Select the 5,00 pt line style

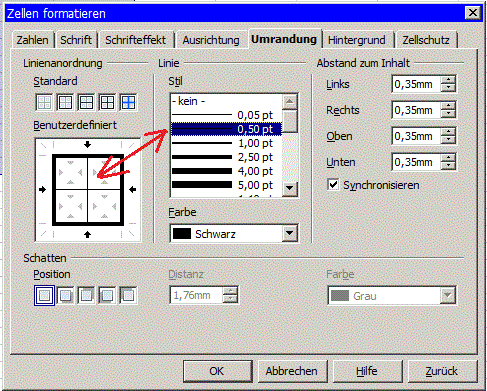pos(226,185)
